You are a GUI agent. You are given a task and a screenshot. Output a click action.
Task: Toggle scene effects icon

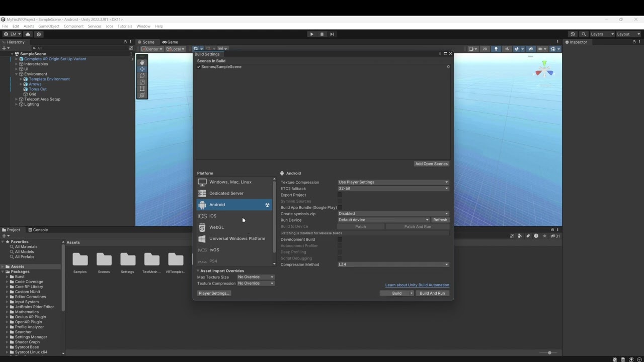(518, 49)
